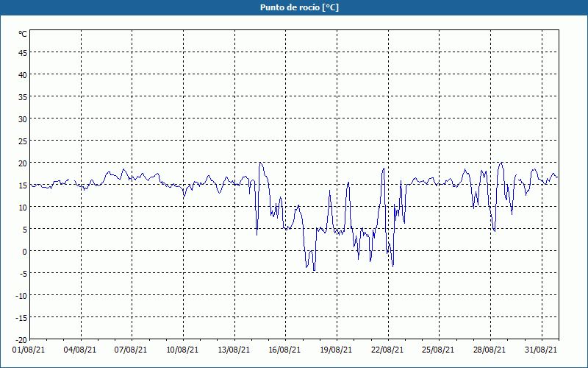Select the 25 value on the temperature axis

pyautogui.click(x=23, y=141)
